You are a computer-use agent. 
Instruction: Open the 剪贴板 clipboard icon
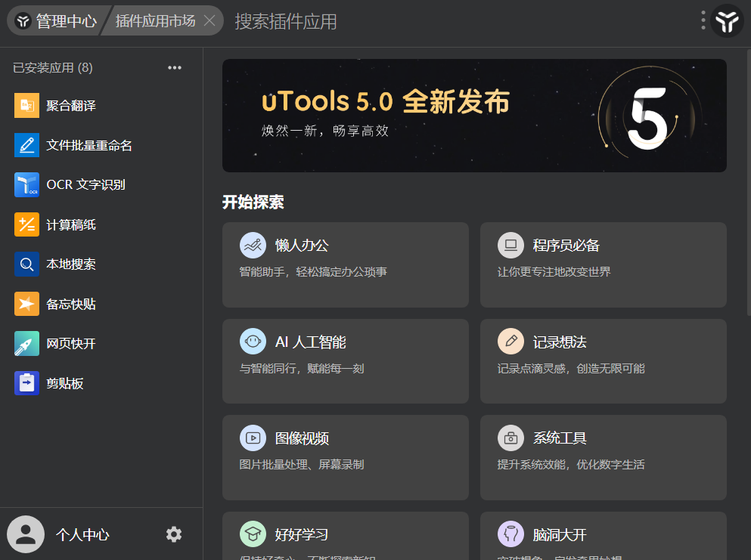click(26, 383)
